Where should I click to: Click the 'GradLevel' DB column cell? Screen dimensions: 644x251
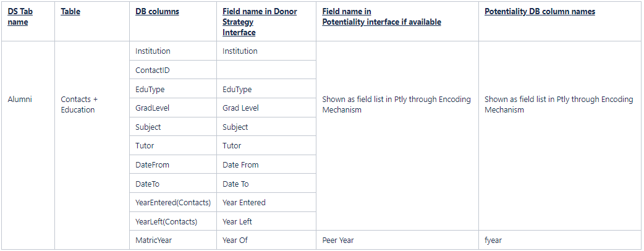(152, 108)
